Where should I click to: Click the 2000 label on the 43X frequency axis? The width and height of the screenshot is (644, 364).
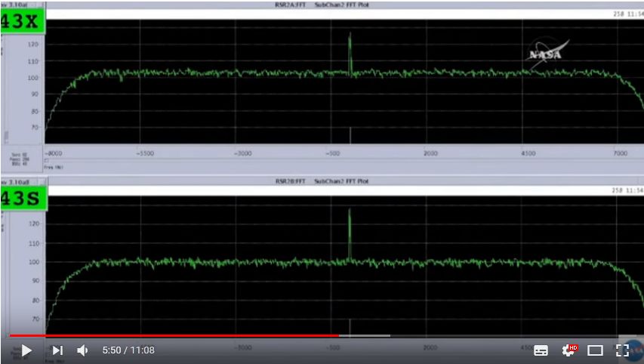point(430,153)
